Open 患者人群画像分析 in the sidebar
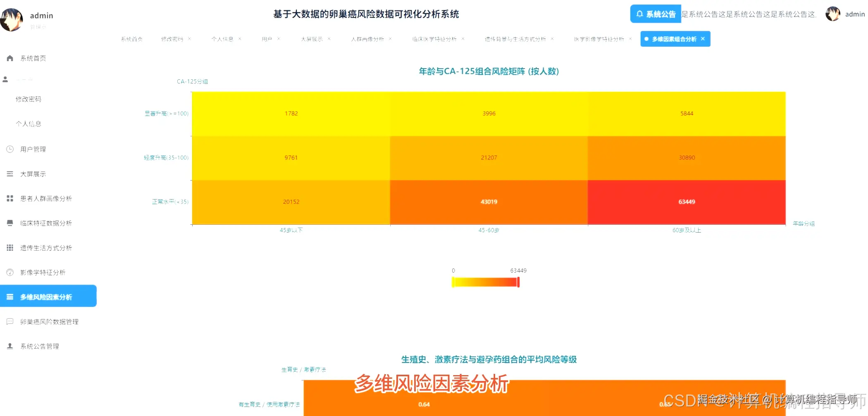The height and width of the screenshot is (416, 868). [46, 198]
